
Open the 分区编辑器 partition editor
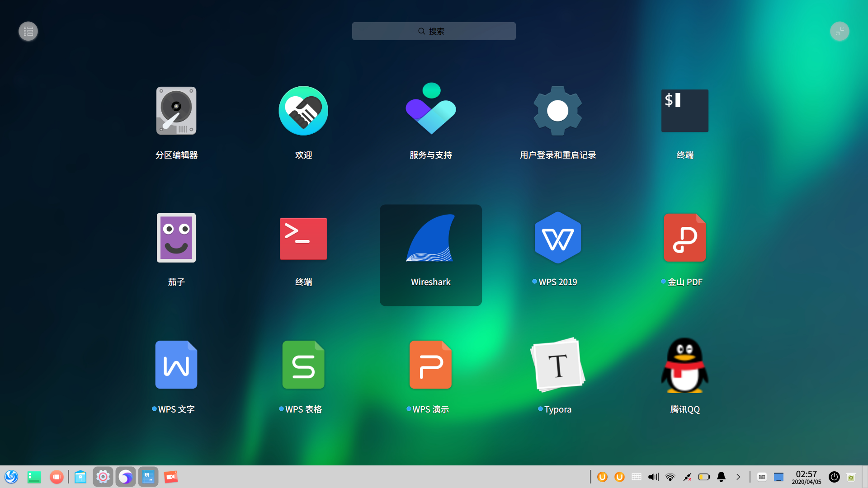(x=176, y=111)
